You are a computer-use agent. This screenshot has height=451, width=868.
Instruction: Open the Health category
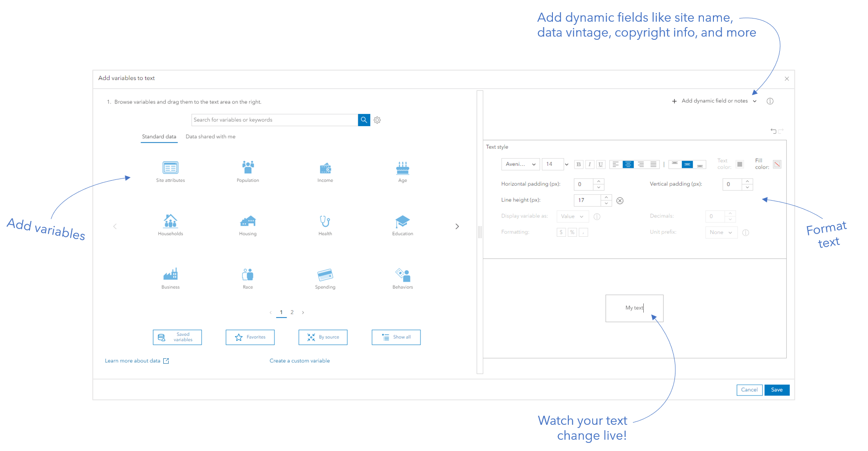(325, 225)
